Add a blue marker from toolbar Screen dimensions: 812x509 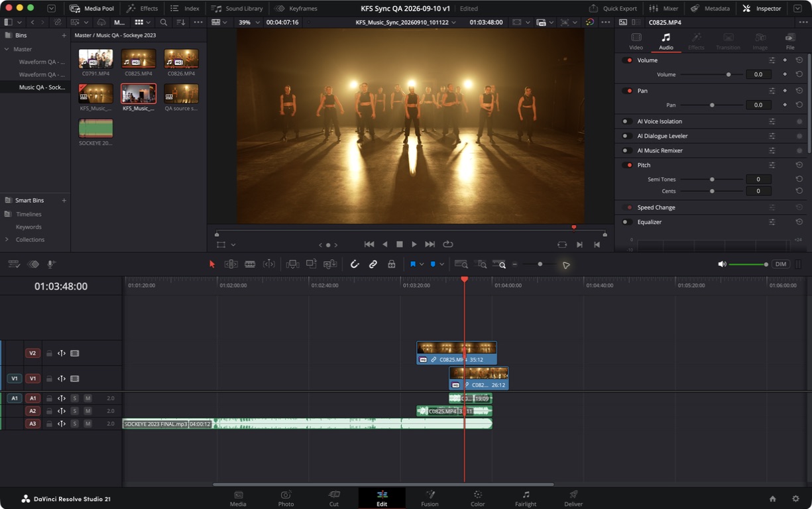(433, 264)
